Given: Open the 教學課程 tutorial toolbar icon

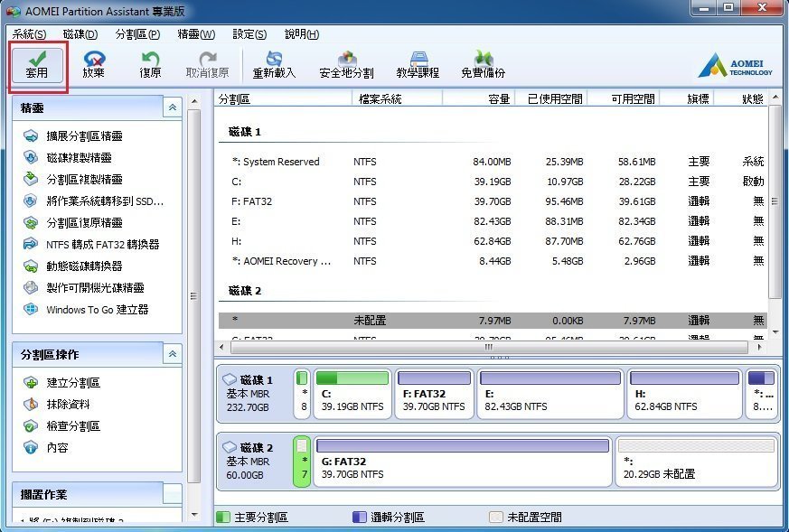Looking at the screenshot, I should pyautogui.click(x=418, y=66).
